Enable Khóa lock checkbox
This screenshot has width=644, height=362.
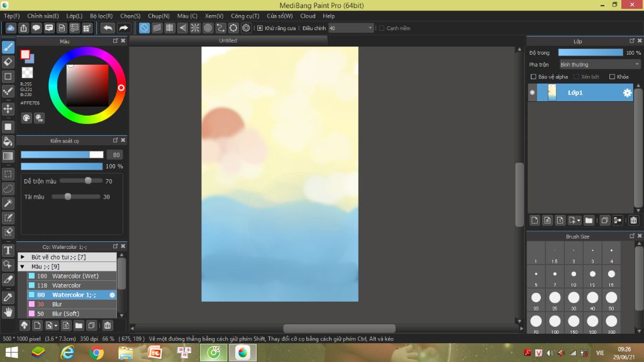(x=612, y=77)
